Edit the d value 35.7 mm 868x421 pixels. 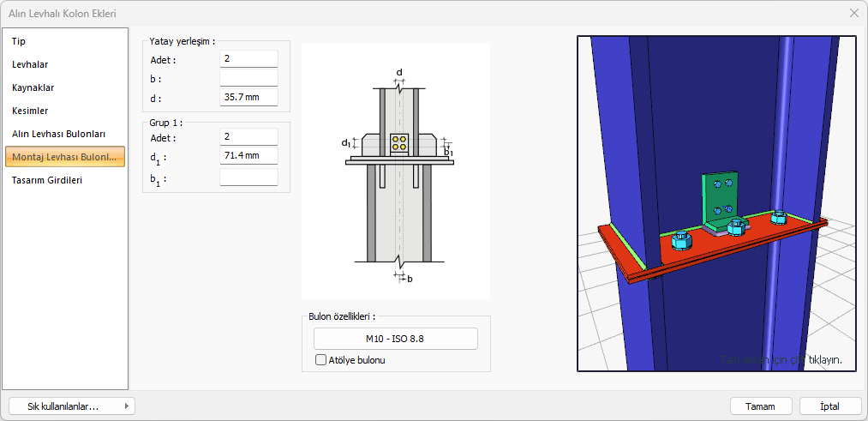click(248, 97)
